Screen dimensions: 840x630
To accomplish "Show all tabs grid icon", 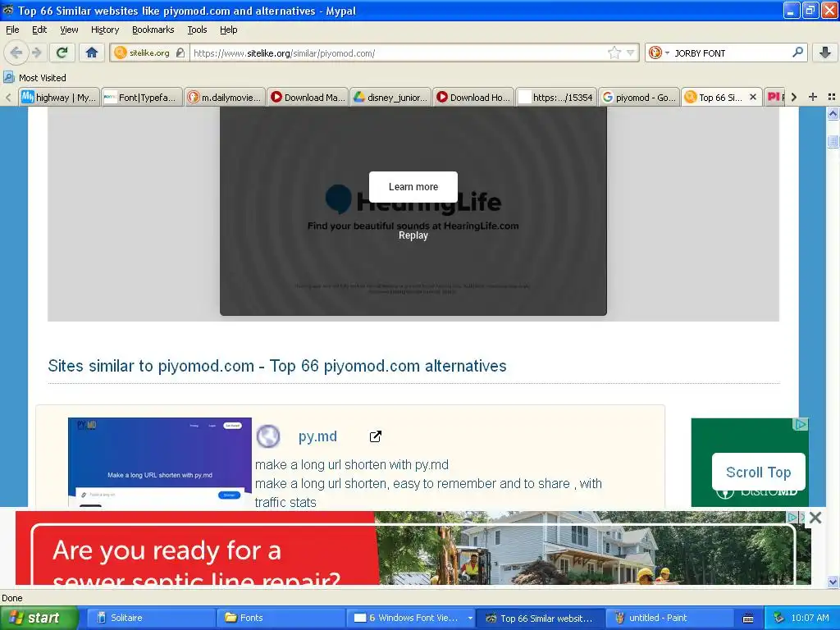I will tap(832, 97).
